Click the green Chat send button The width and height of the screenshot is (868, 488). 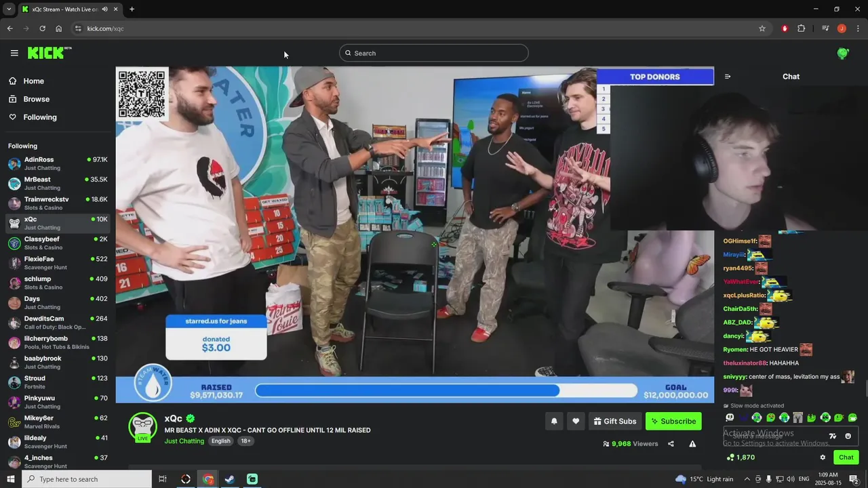click(x=846, y=457)
